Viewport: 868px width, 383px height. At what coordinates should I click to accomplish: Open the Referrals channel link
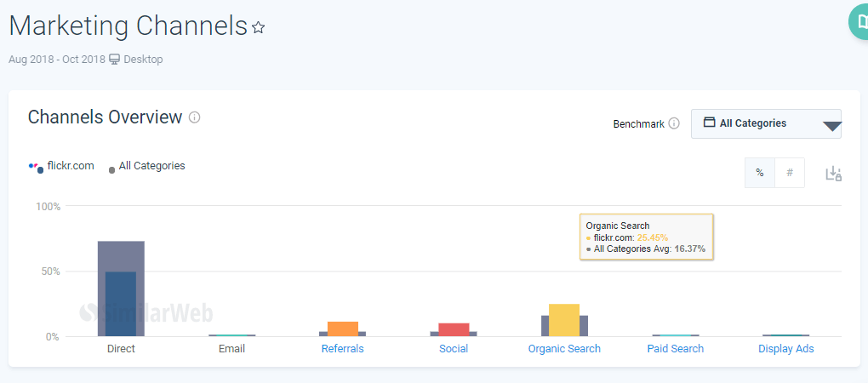pos(342,348)
